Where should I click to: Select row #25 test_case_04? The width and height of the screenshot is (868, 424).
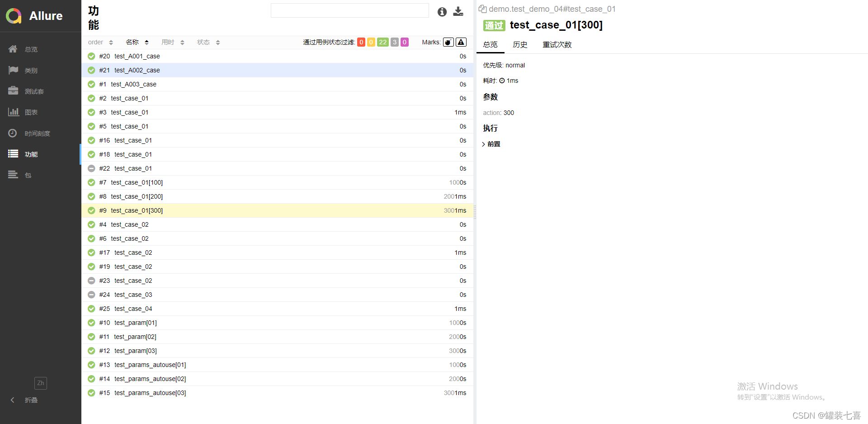click(x=277, y=309)
